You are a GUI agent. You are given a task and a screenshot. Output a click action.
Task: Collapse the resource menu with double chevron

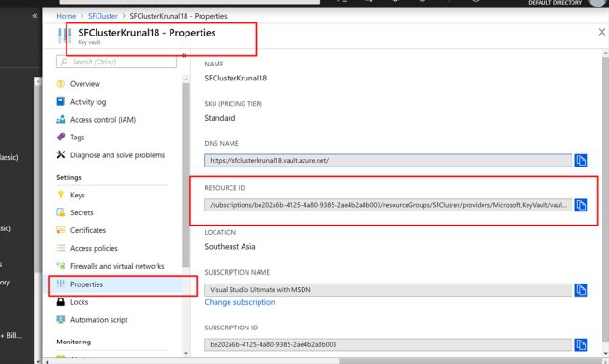point(184,55)
